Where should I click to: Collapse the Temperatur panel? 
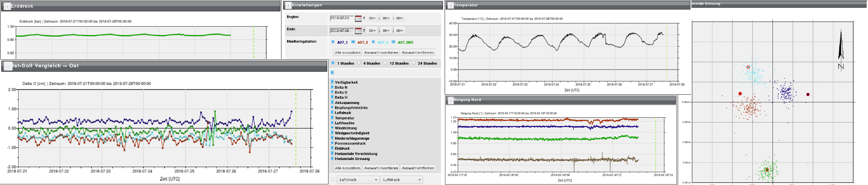450,6
